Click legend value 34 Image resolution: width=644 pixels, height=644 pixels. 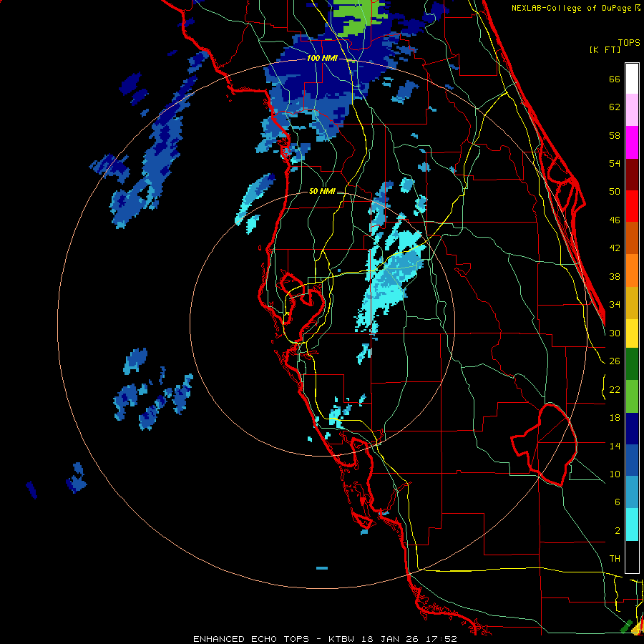[x=615, y=305]
